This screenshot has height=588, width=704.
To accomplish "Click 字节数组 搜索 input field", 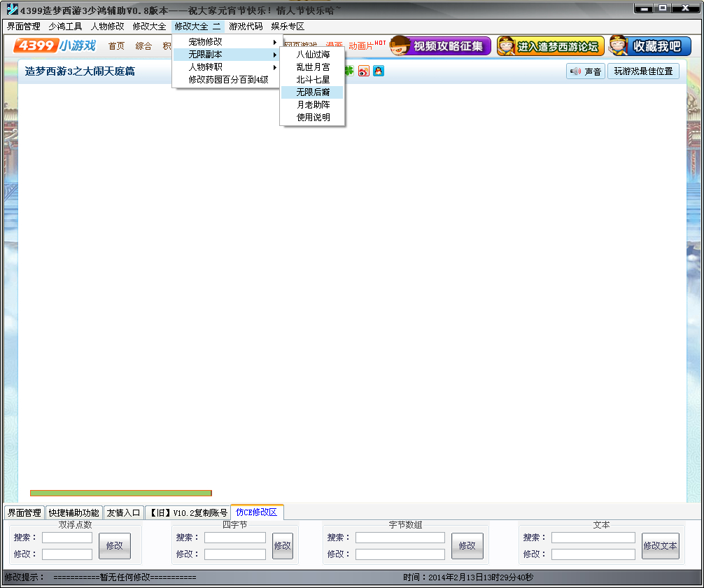I will [400, 537].
